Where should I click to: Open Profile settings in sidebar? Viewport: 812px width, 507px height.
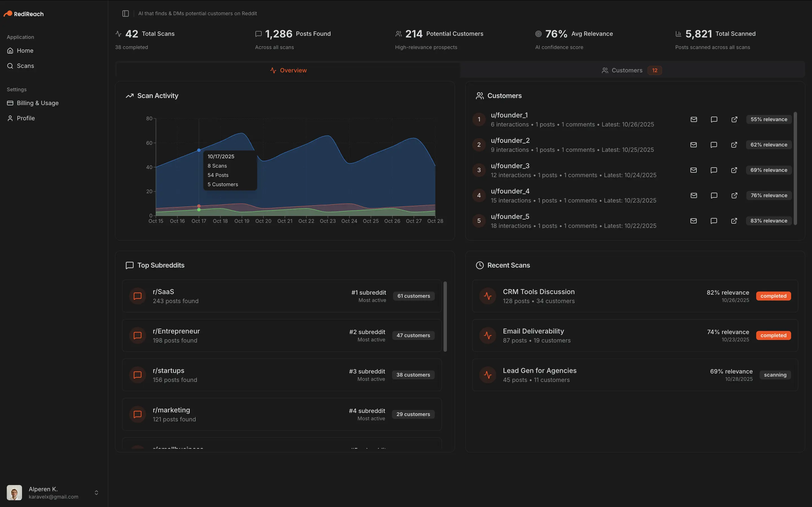click(26, 118)
